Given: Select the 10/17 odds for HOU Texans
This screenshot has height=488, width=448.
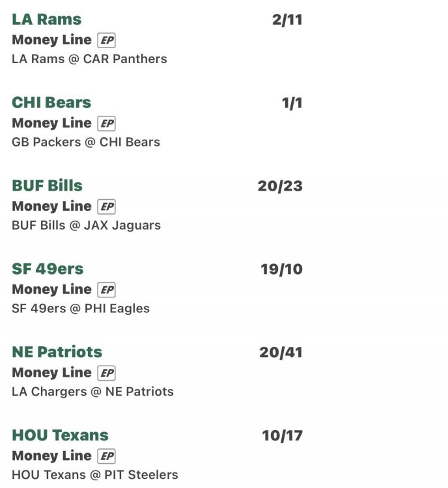Looking at the screenshot, I should tap(282, 436).
